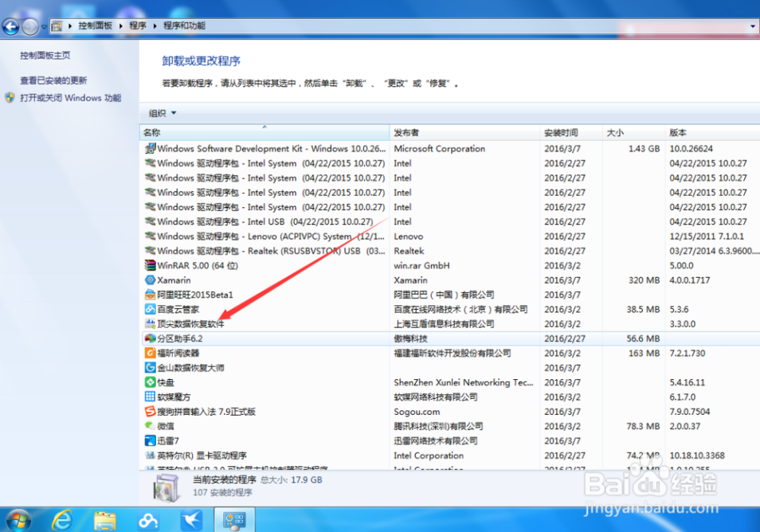
Task: Click the Intel USB driver package icon
Action: pos(151,221)
